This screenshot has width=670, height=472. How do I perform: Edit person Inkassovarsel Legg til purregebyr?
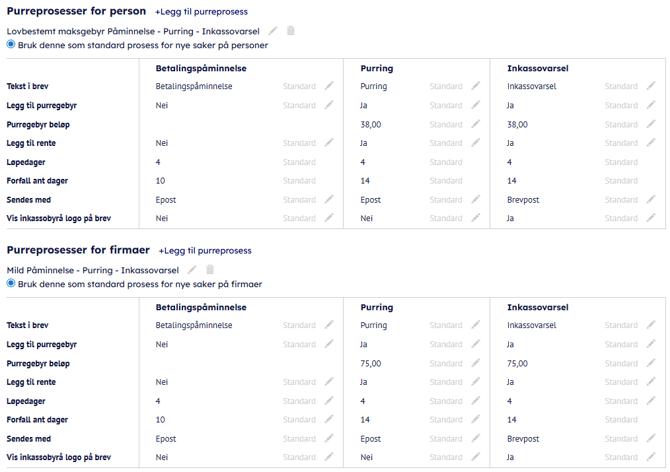tap(651, 105)
